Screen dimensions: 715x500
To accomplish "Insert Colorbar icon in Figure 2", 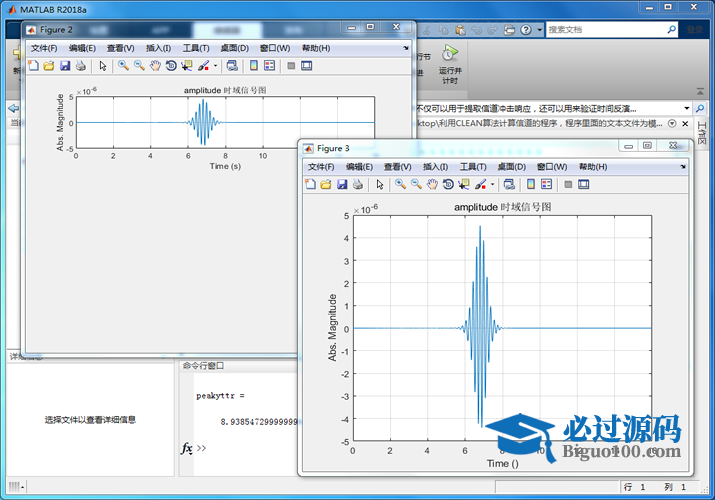I will click(254, 66).
